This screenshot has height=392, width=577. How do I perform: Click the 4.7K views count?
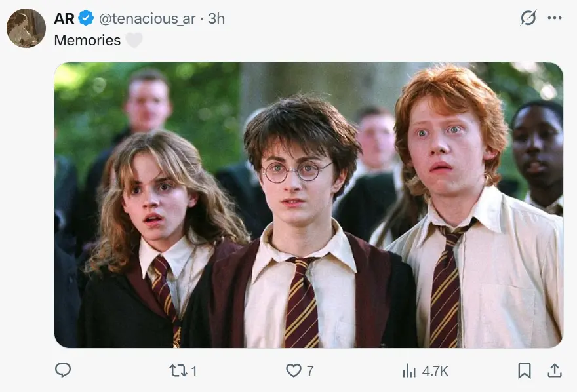coord(435,371)
